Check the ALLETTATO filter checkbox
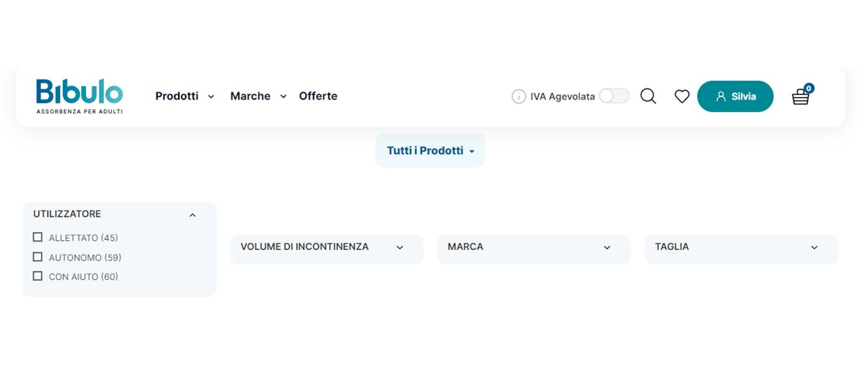This screenshot has height=386, width=868. click(x=38, y=237)
